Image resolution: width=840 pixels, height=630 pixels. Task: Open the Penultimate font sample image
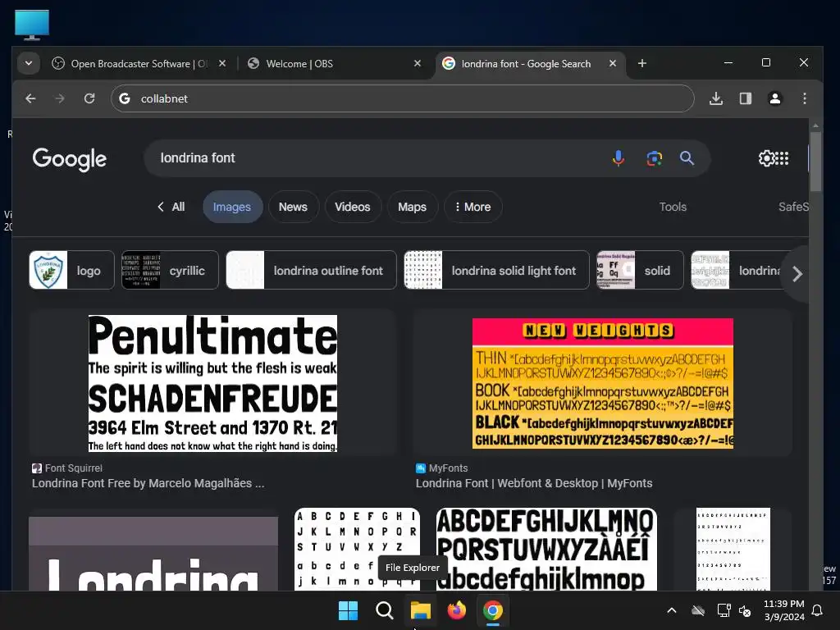(212, 383)
